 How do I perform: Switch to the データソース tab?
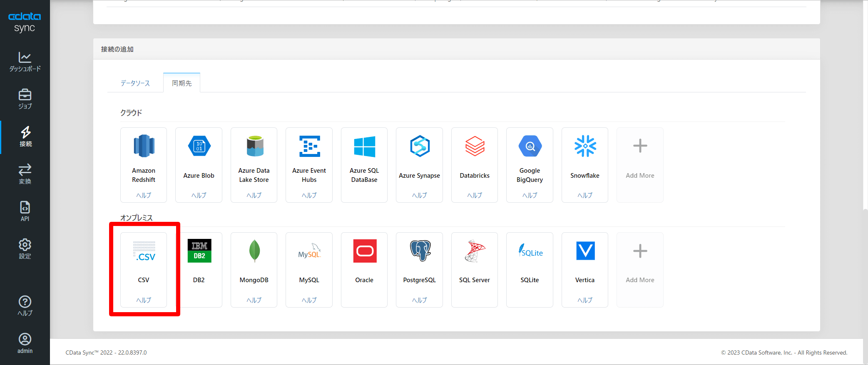click(135, 83)
